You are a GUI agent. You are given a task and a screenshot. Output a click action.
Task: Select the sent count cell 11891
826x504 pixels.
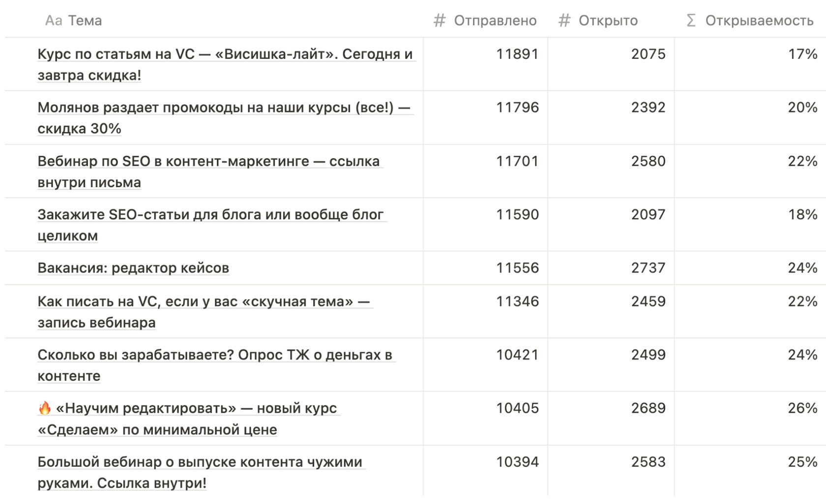click(485, 64)
